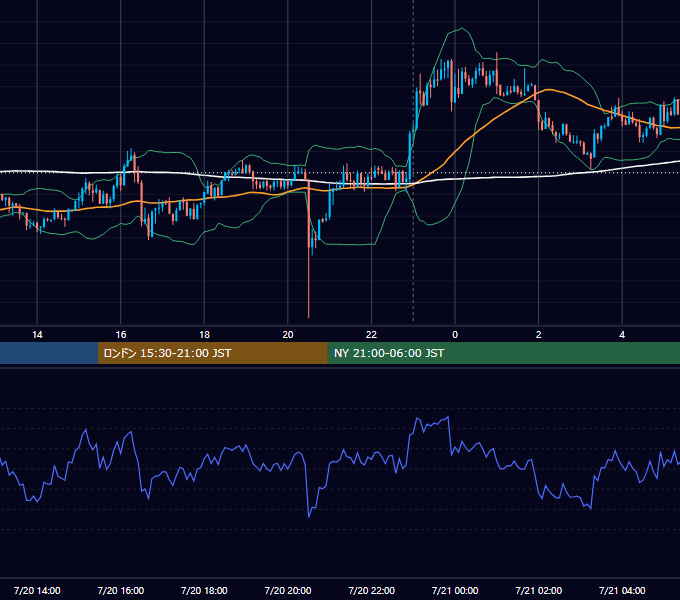Click the hour label 2 on price axis
Image resolution: width=680 pixels, height=600 pixels.
[x=539, y=335]
